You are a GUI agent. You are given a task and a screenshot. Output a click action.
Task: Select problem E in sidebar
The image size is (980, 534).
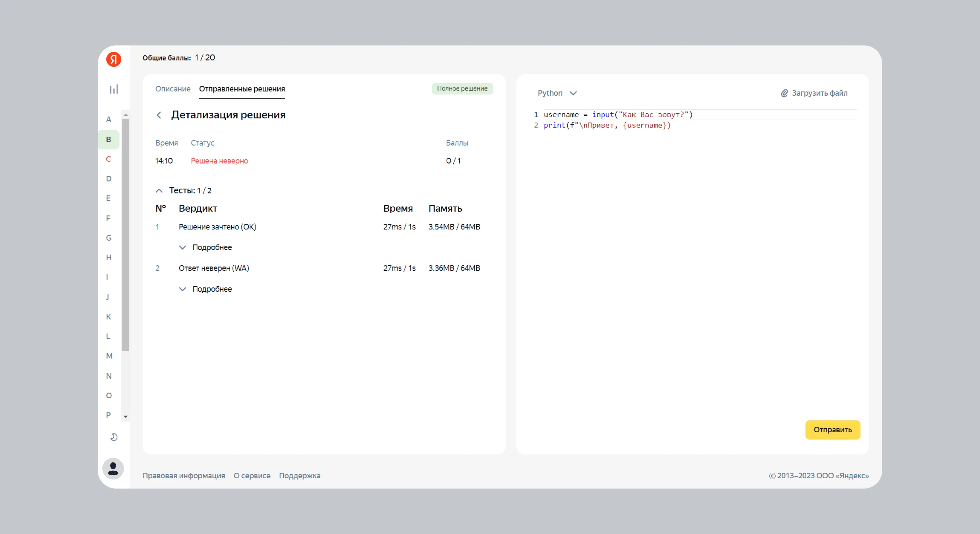click(x=108, y=198)
